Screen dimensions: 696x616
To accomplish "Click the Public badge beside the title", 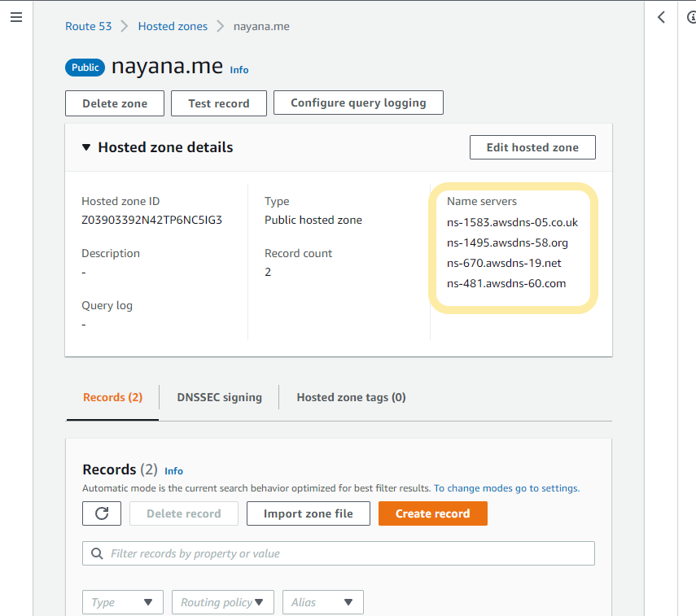I will click(x=85, y=68).
